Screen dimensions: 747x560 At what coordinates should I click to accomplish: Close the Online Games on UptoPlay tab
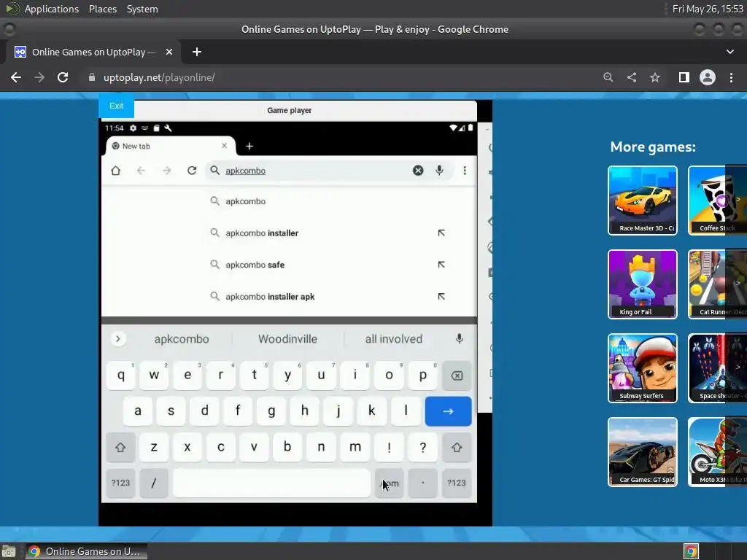coord(169,52)
